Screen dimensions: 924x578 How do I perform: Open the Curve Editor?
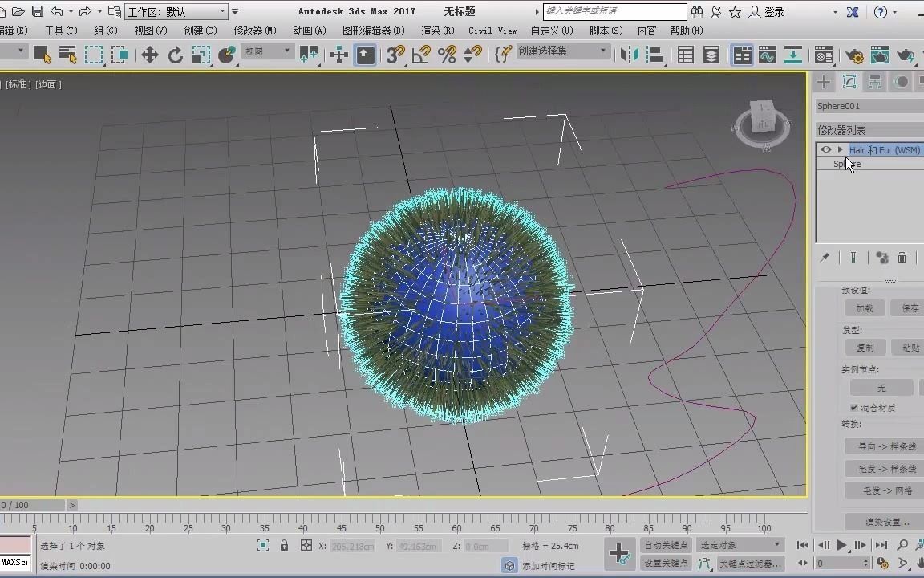(x=768, y=55)
